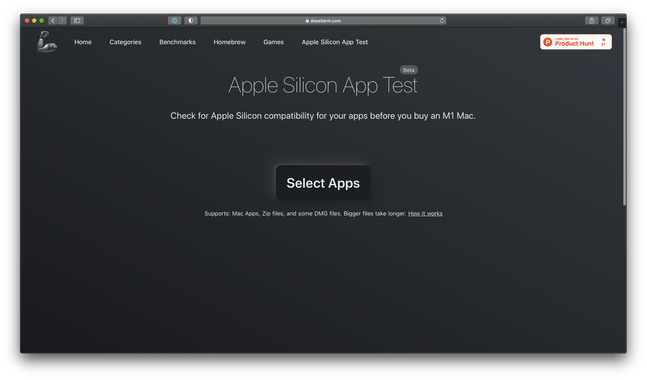Viewport: 647px width, 380px height.
Task: Click the page vertical scrollbar
Action: [x=624, y=116]
